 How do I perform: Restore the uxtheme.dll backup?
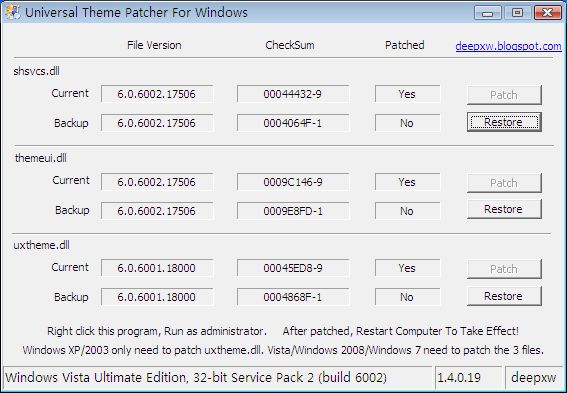(x=504, y=296)
